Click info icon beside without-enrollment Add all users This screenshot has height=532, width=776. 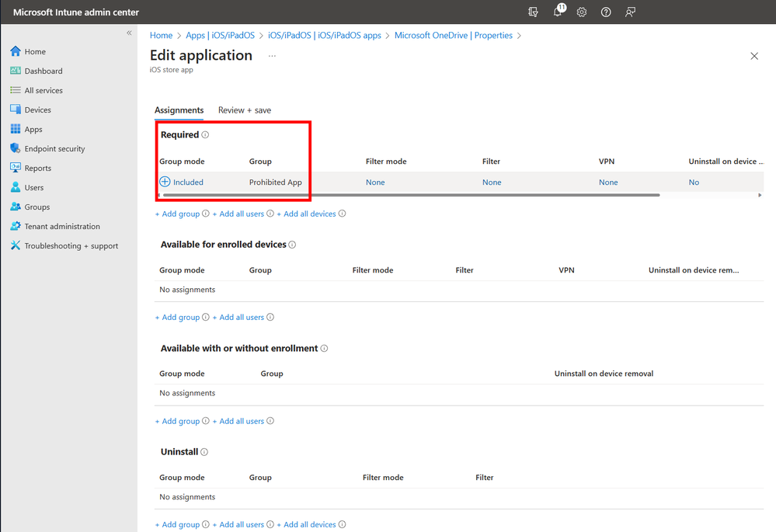point(270,421)
